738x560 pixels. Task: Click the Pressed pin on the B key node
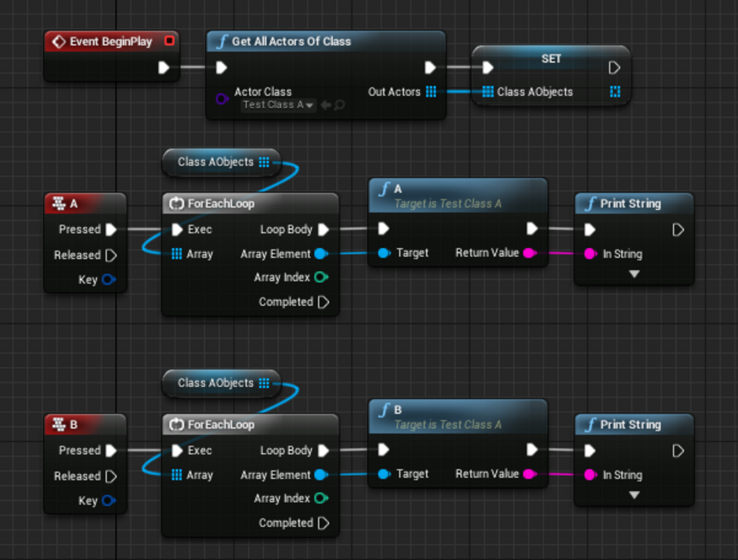click(x=111, y=450)
